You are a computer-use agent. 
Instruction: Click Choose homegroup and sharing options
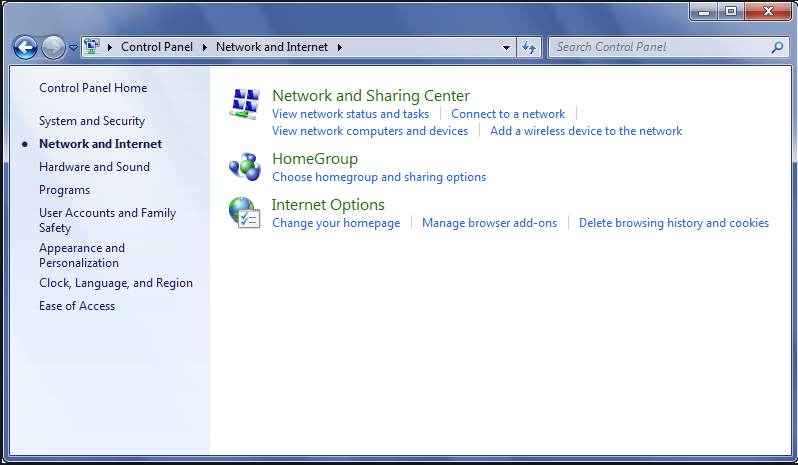coord(379,177)
